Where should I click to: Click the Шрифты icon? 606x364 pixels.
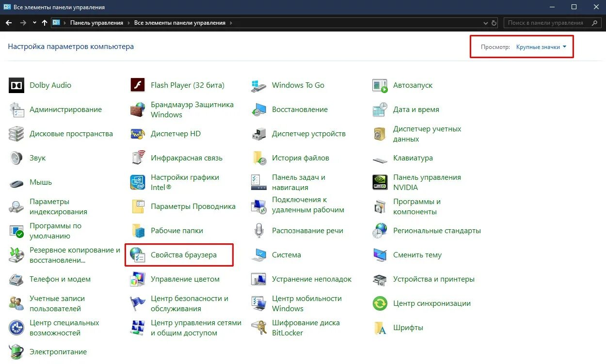coord(380,328)
